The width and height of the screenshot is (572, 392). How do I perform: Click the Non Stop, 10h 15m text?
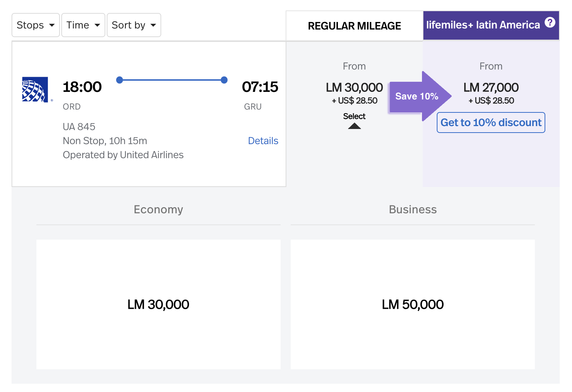105,141
